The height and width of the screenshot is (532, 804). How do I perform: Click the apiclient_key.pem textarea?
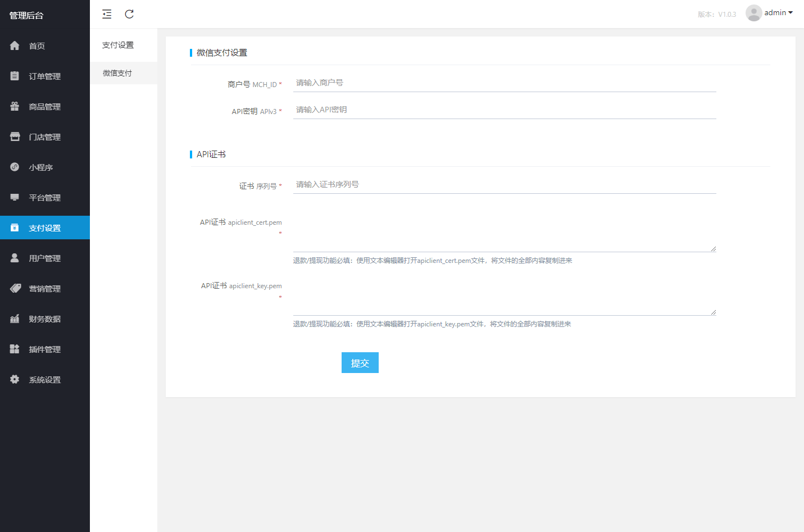[505, 296]
